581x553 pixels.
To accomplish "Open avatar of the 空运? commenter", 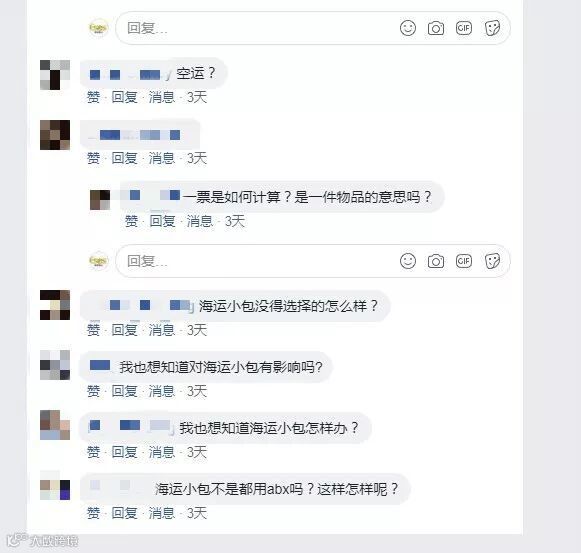I will (x=55, y=74).
